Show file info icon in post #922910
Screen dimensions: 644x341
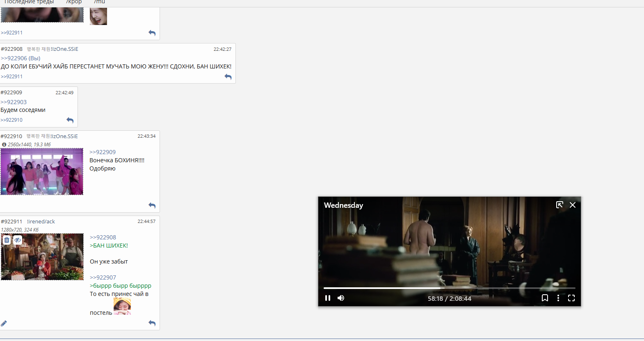pos(4,145)
